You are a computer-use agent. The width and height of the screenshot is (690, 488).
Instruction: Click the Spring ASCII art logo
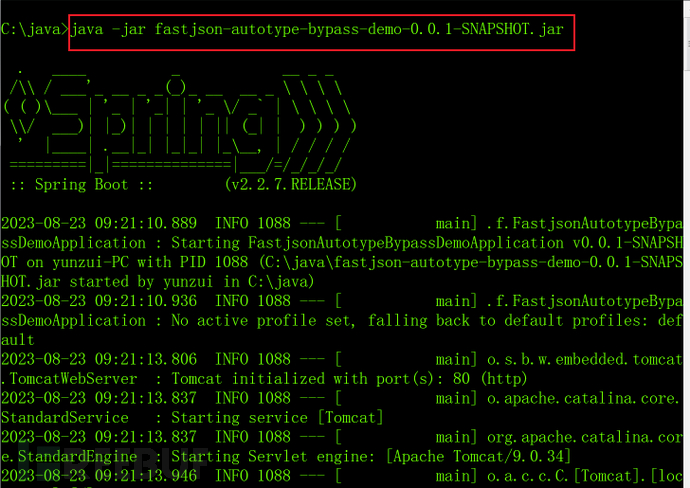pos(180,120)
